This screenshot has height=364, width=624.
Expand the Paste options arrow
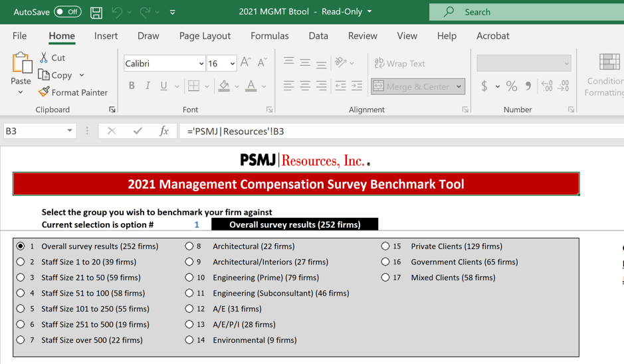point(21,92)
